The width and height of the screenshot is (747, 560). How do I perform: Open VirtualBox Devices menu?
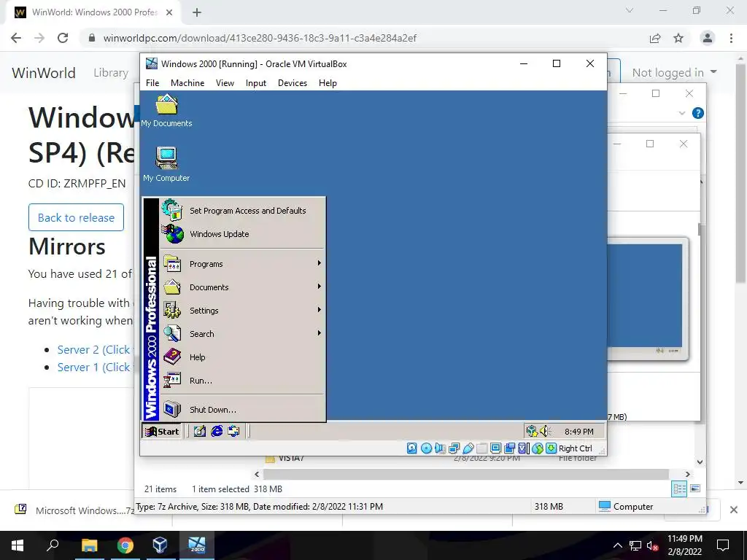point(293,83)
